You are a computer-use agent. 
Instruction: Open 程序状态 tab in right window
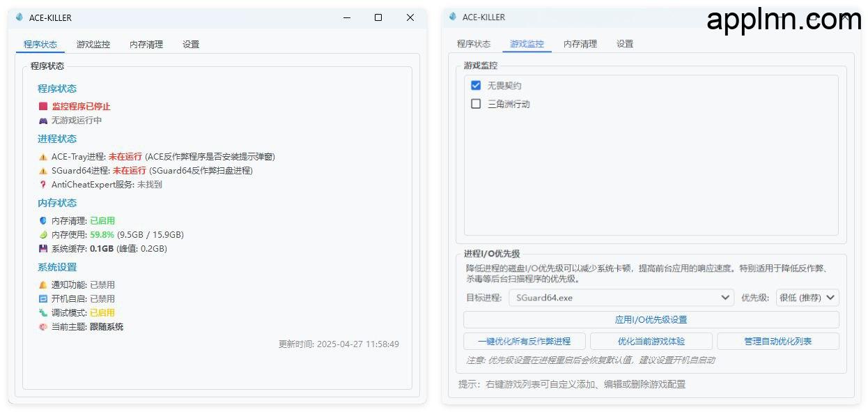474,44
